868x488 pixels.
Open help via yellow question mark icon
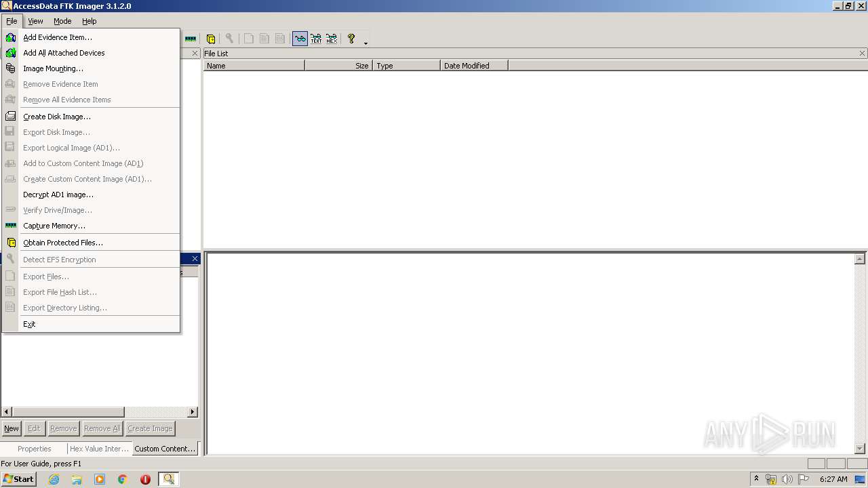351,39
